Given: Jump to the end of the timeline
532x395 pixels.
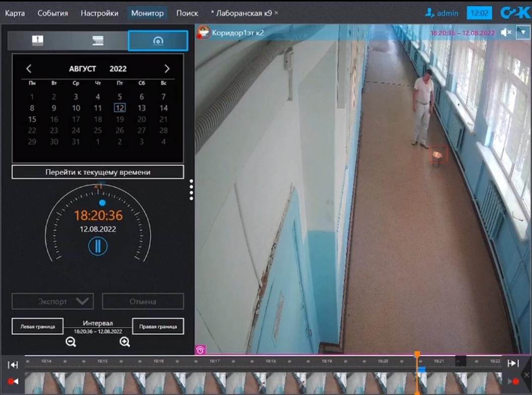Looking at the screenshot, I should pyautogui.click(x=513, y=364).
